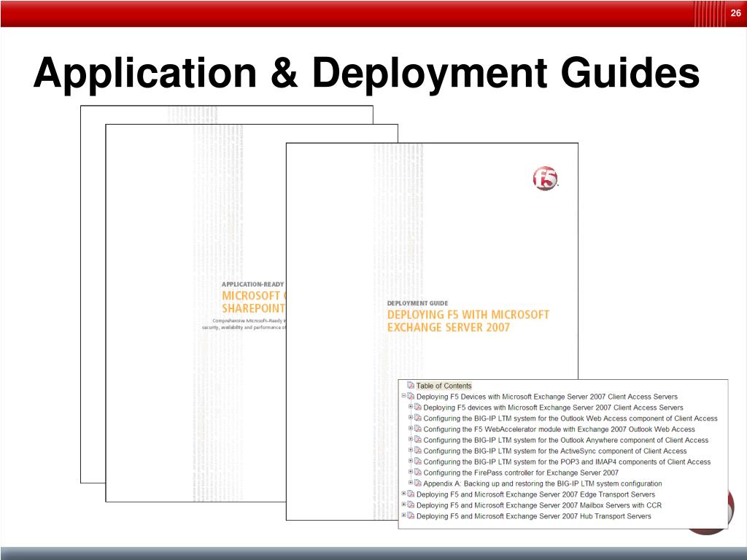
Task: Select the ActiveSync component bookmark text
Action: click(x=555, y=451)
